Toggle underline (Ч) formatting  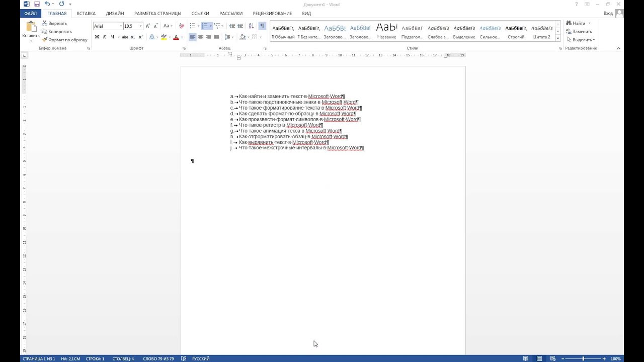point(112,37)
